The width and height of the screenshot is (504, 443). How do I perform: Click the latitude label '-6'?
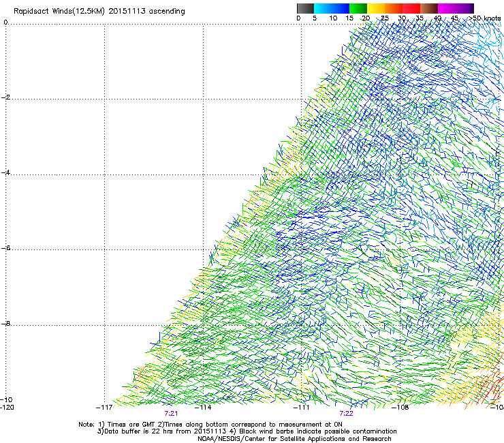tap(5, 247)
